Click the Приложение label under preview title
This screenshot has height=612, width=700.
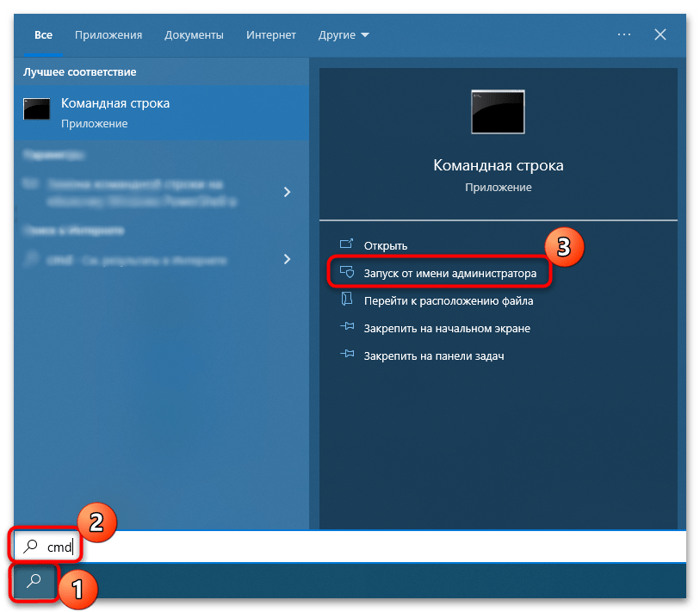pos(499,188)
